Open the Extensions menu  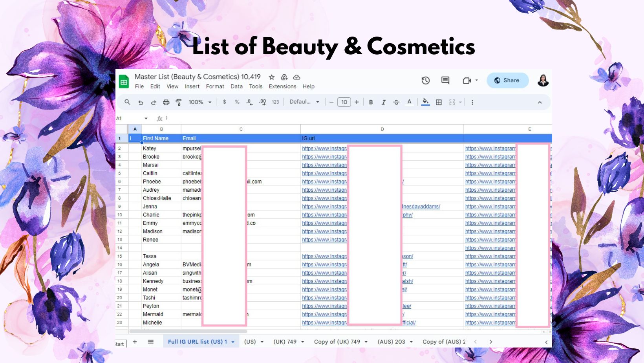coord(282,86)
